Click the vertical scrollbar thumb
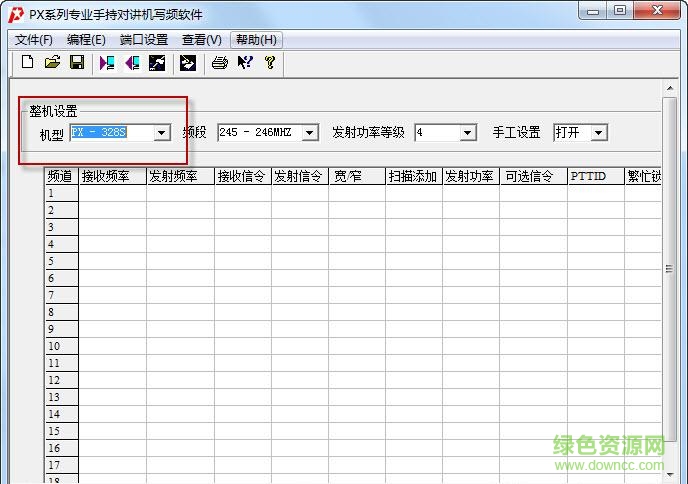Screen dimensions: 688x484 coord(670,268)
